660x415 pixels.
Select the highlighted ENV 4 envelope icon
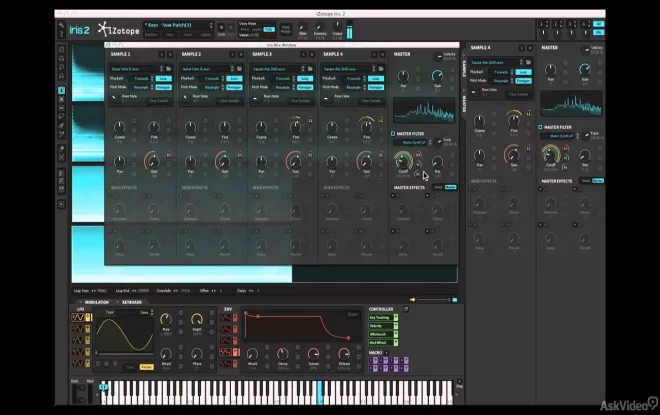click(226, 352)
